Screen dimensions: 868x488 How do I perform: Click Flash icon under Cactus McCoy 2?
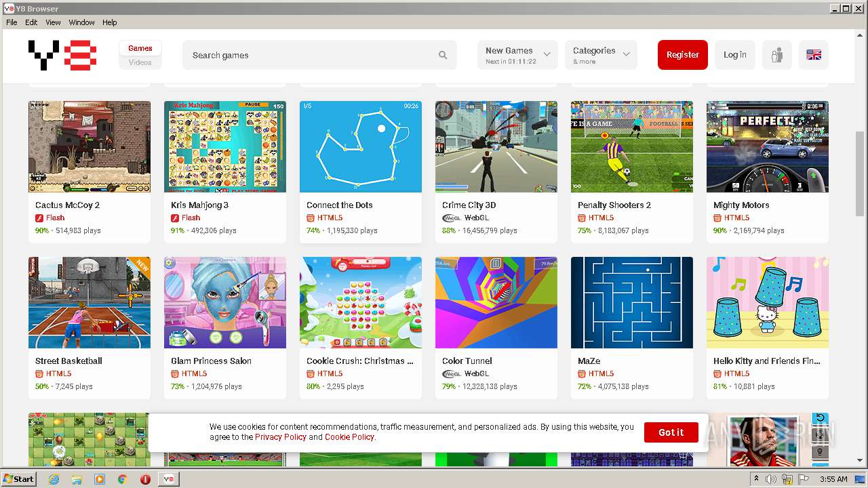(x=39, y=218)
